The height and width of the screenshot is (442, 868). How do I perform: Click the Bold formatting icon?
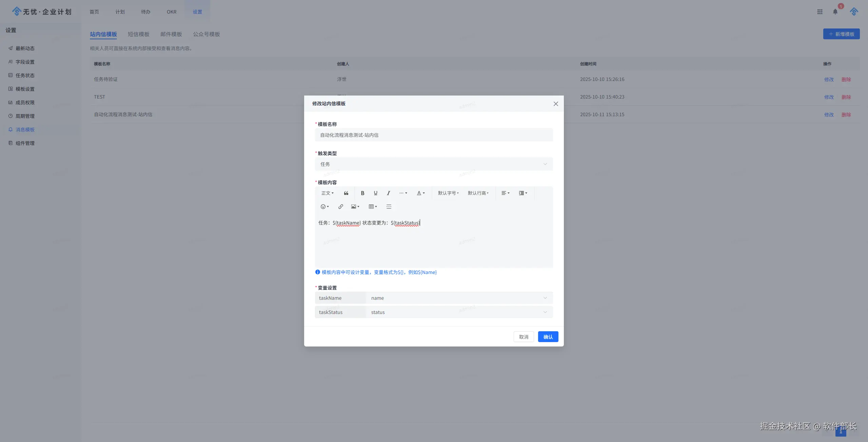point(362,193)
